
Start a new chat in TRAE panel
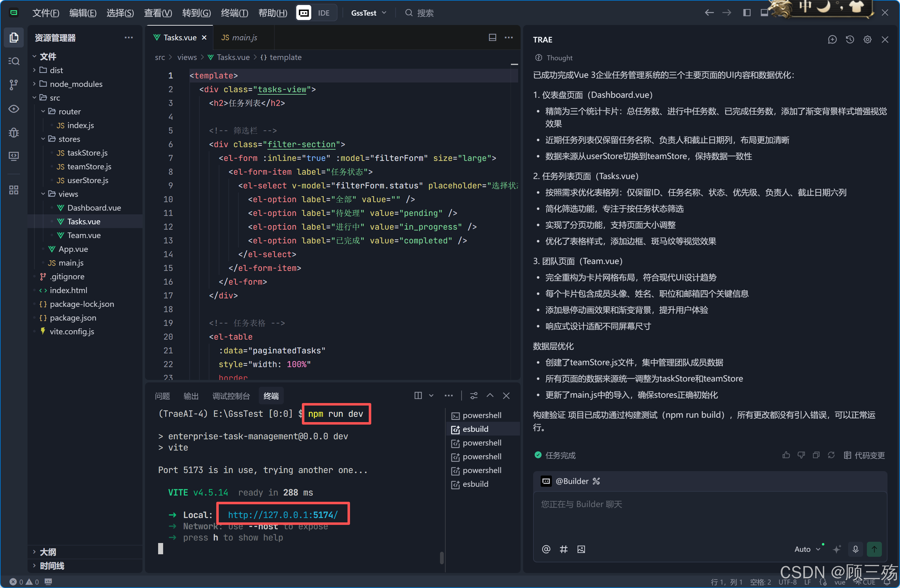point(832,40)
